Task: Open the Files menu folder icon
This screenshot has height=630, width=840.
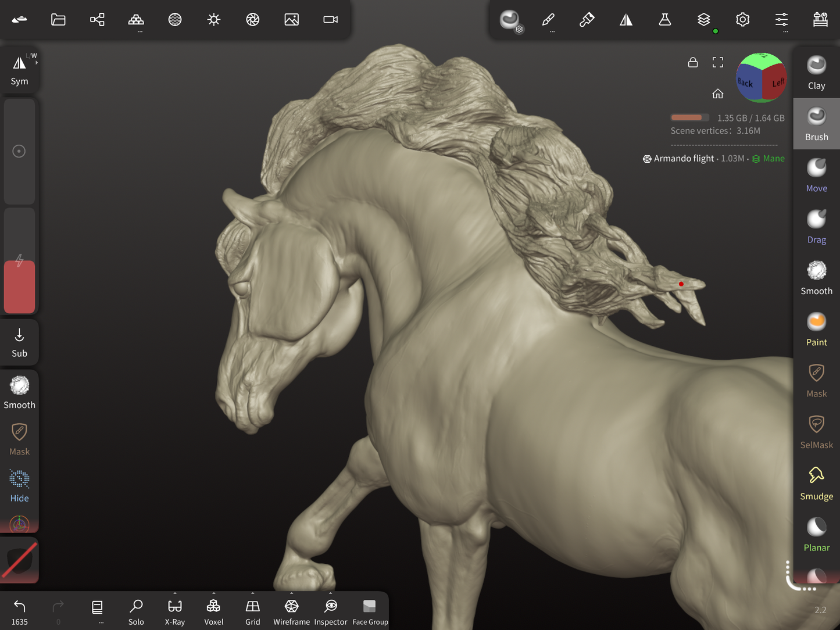Action: (x=58, y=20)
